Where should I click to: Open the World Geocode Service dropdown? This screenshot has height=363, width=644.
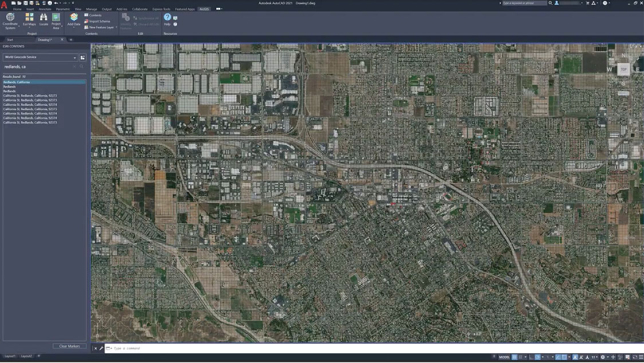click(74, 57)
